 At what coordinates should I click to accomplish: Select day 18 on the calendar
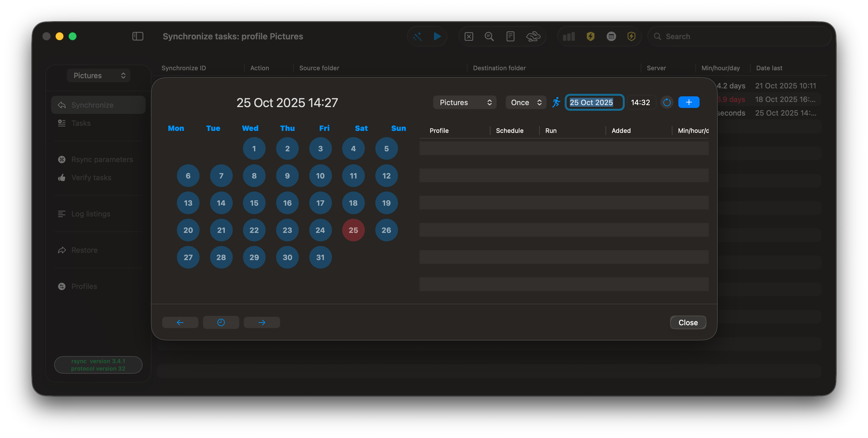353,203
